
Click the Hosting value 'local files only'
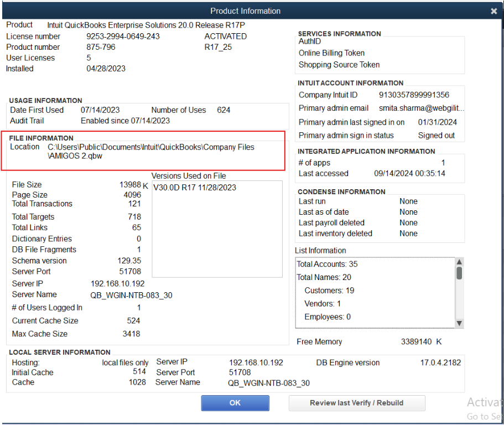125,362
